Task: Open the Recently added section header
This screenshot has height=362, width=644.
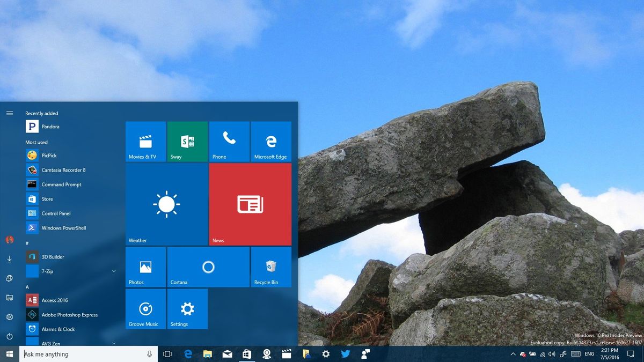Action: coord(41,113)
